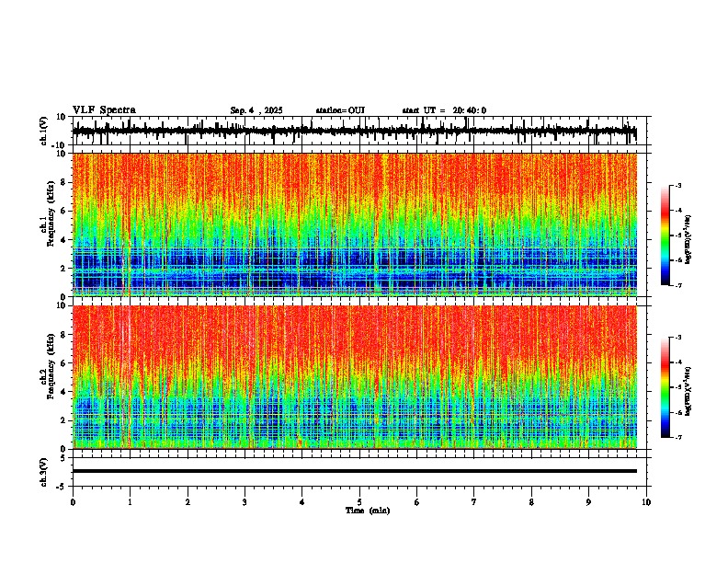Click the 'Time (min)' axis title
The width and height of the screenshot is (728, 563).
(x=368, y=511)
